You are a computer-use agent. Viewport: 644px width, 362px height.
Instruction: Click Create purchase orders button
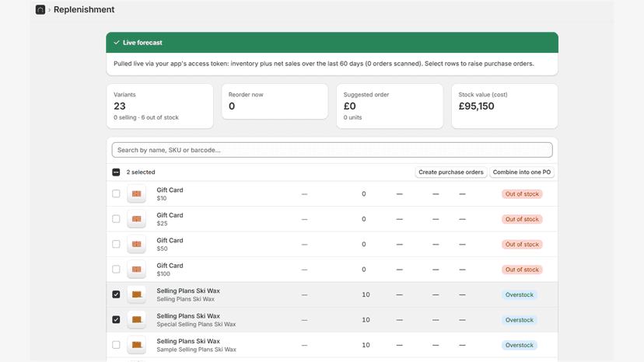pos(451,172)
